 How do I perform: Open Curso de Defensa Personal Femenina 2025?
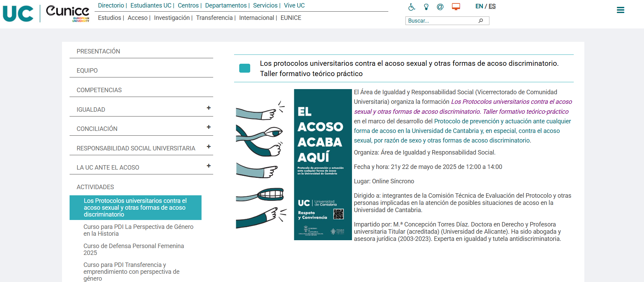pyautogui.click(x=134, y=249)
